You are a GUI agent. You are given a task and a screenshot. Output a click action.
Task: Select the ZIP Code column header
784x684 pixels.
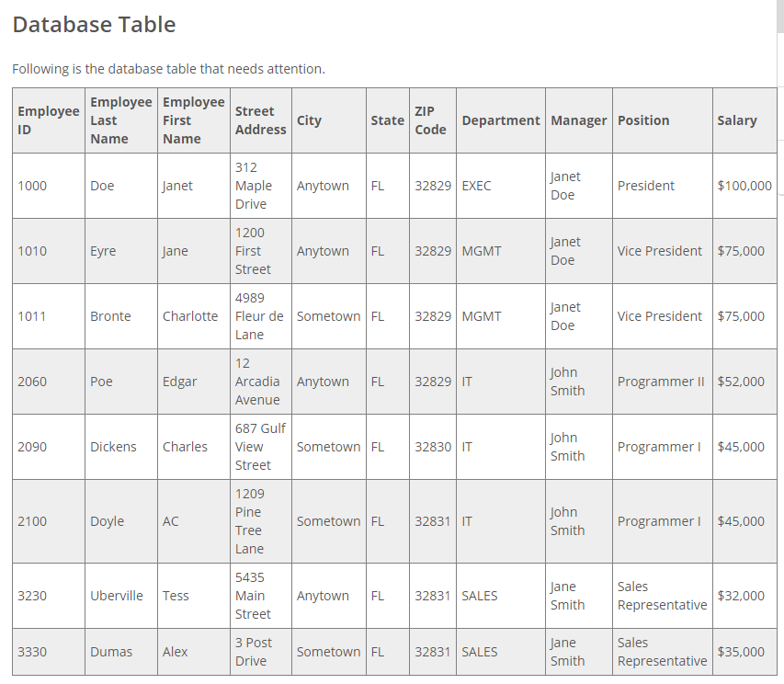pyautogui.click(x=432, y=120)
